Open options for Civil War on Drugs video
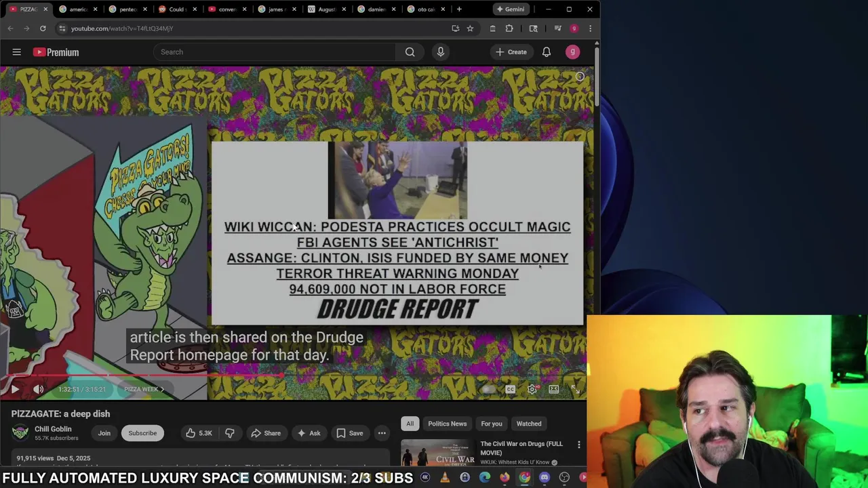 click(x=578, y=445)
